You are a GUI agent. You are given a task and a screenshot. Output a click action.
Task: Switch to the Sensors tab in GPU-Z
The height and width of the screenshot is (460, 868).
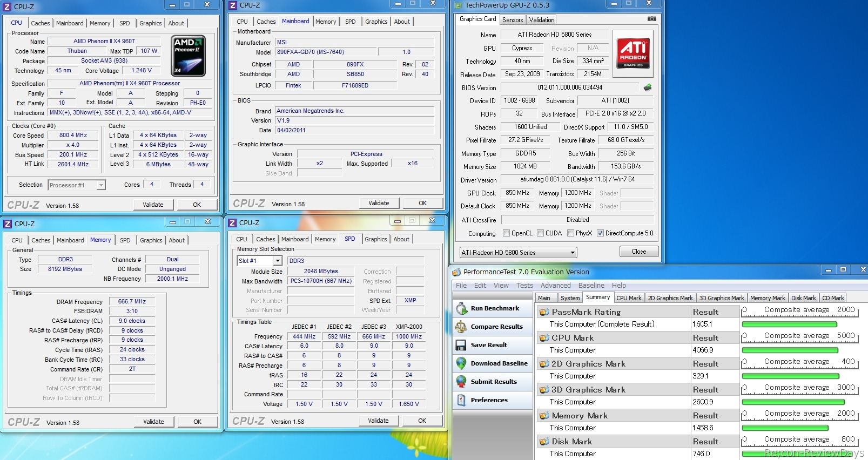512,20
